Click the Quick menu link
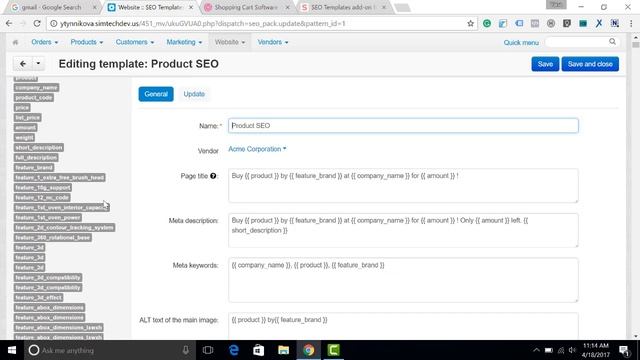Screen dimensions: 640x360 click(x=521, y=42)
